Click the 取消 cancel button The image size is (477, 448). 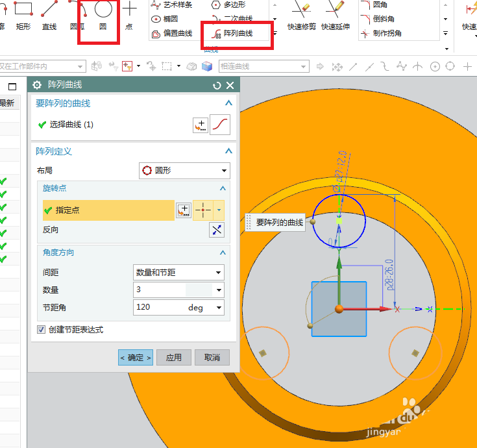click(212, 358)
